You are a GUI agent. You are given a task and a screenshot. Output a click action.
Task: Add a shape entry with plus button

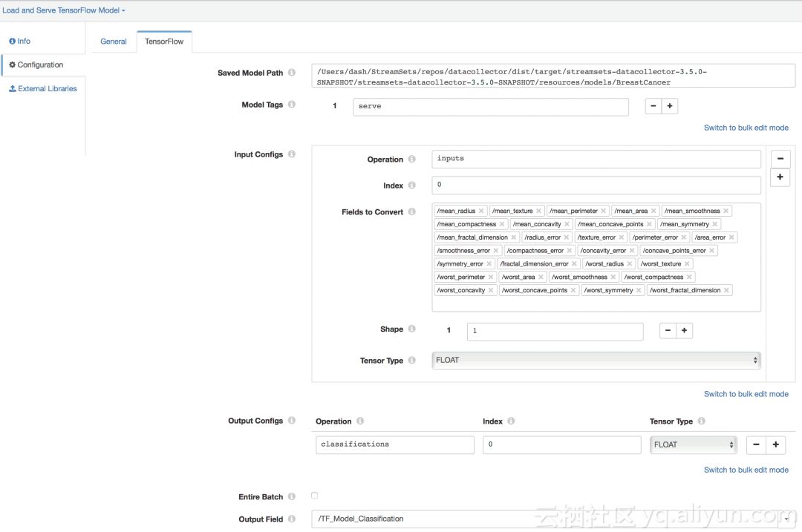click(x=684, y=331)
